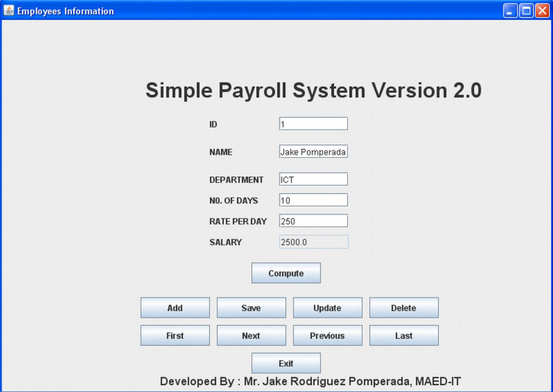
Task: Click the Exit button
Action: [286, 363]
